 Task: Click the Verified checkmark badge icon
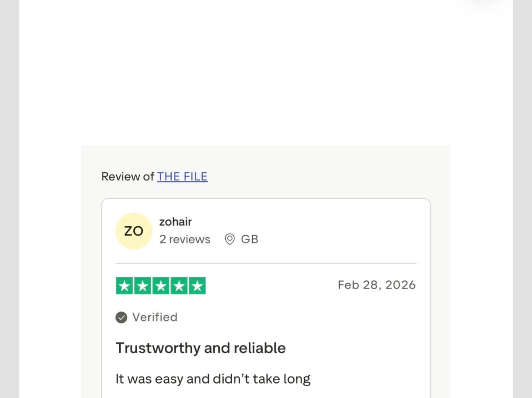[121, 317]
